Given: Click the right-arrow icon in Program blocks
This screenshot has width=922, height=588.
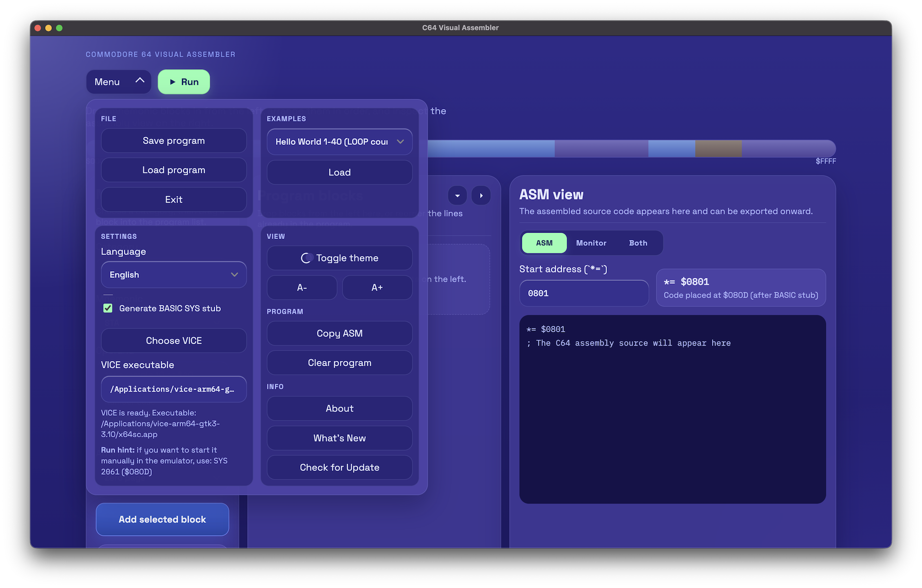Looking at the screenshot, I should click(x=481, y=195).
